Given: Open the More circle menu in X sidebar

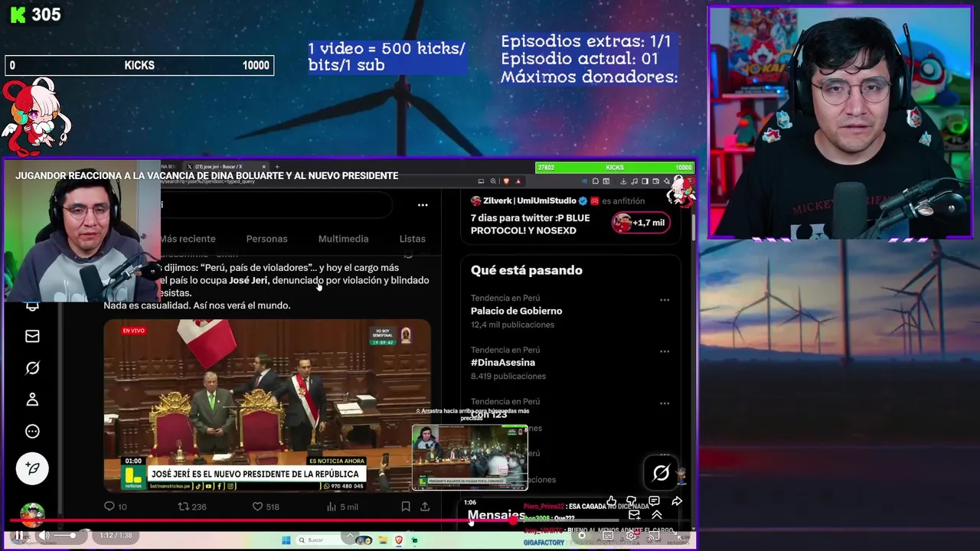Looking at the screenshot, I should [32, 432].
